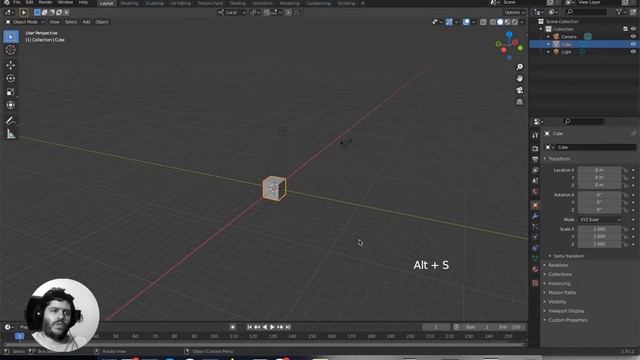640x360 pixels.
Task: Open the viewport Add menu
Action: coord(86,22)
